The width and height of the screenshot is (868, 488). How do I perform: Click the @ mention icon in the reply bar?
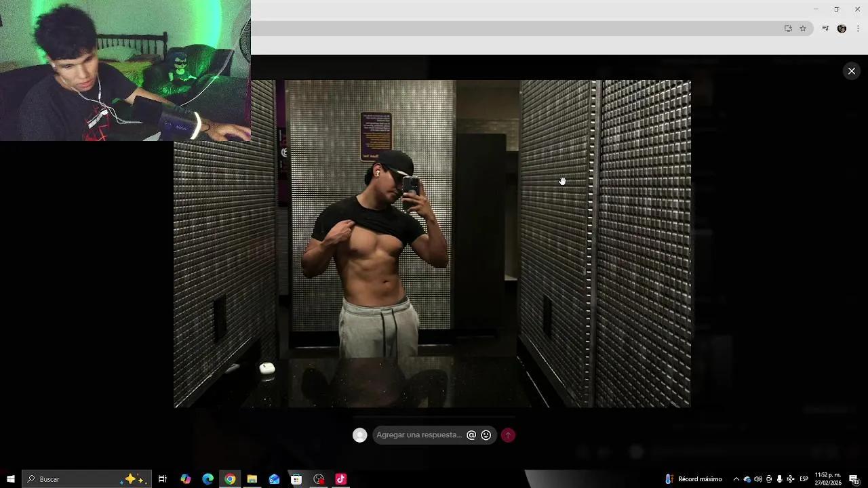tap(471, 435)
